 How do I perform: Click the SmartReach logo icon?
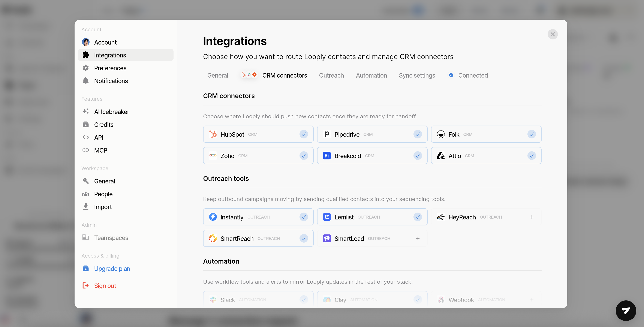(213, 238)
